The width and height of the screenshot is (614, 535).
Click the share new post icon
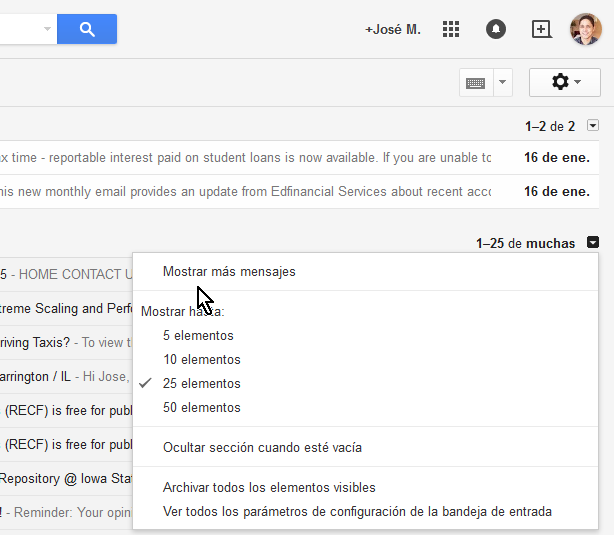coord(541,29)
